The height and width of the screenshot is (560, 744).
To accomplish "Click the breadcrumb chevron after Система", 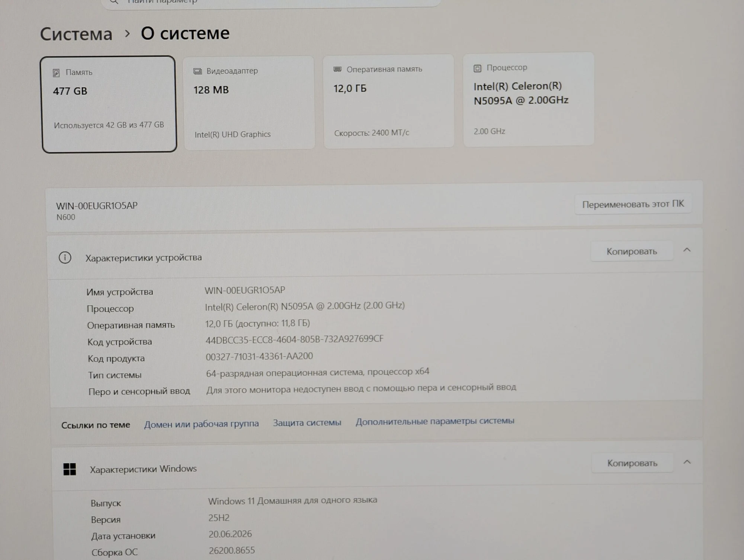I will click(127, 34).
